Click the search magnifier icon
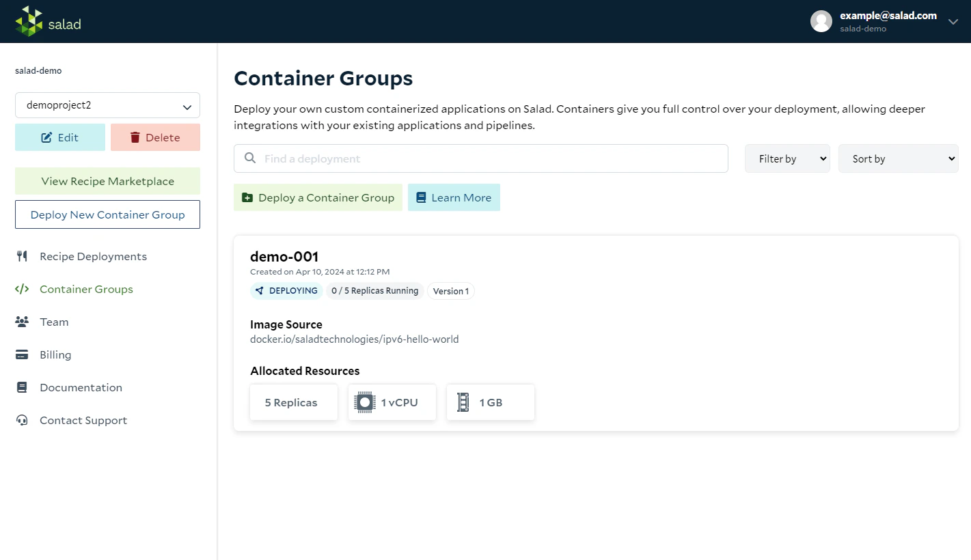971x560 pixels. pos(250,158)
